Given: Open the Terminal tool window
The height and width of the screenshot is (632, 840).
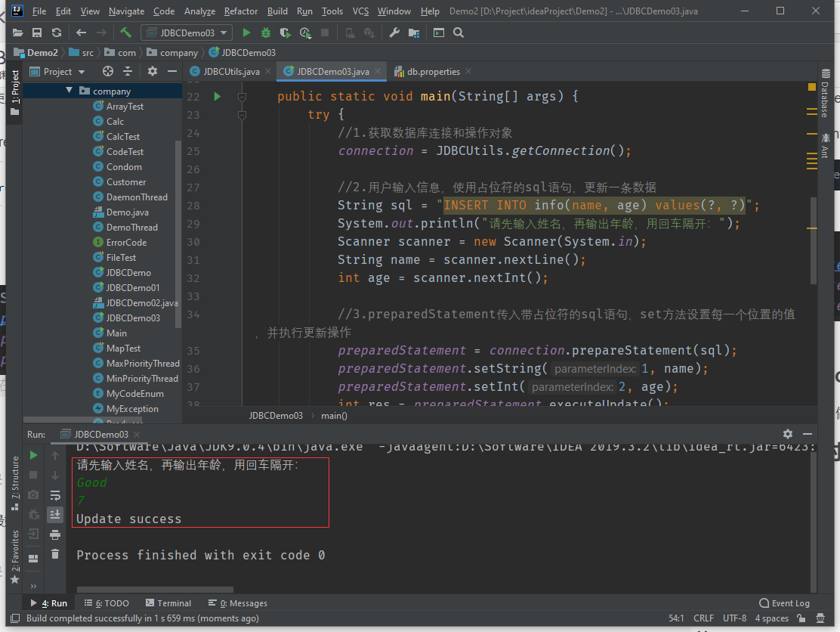Looking at the screenshot, I should [x=168, y=603].
